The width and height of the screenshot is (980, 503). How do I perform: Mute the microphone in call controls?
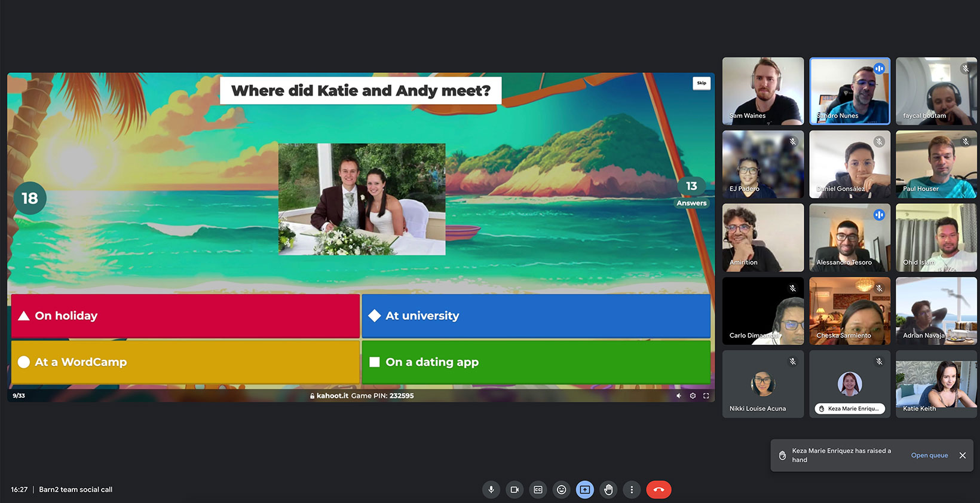pos(491,490)
